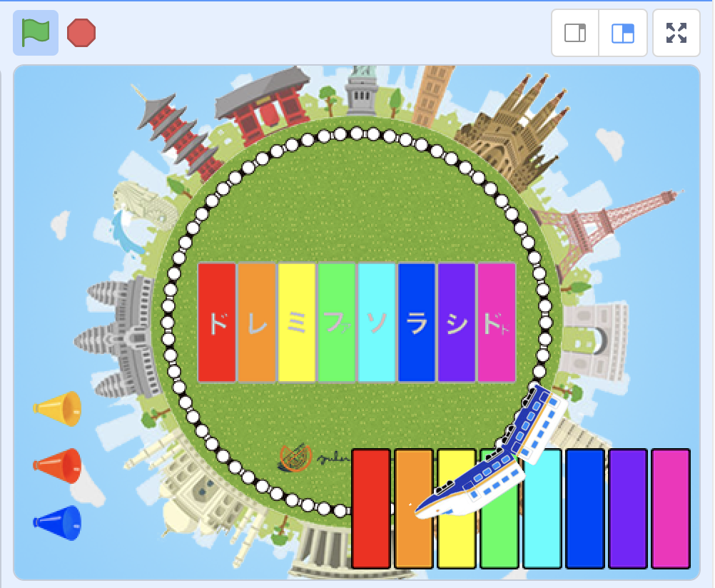This screenshot has width=715, height=588.
Task: Tap the blue ラ key
Action: click(417, 322)
